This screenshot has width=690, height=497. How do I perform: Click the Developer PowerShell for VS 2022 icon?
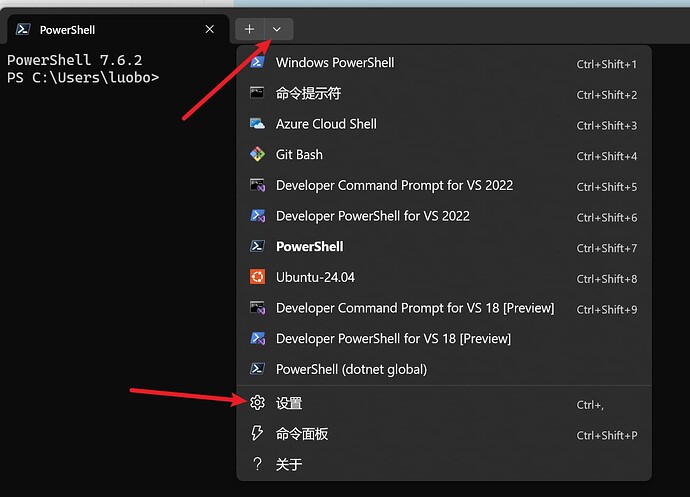257,216
